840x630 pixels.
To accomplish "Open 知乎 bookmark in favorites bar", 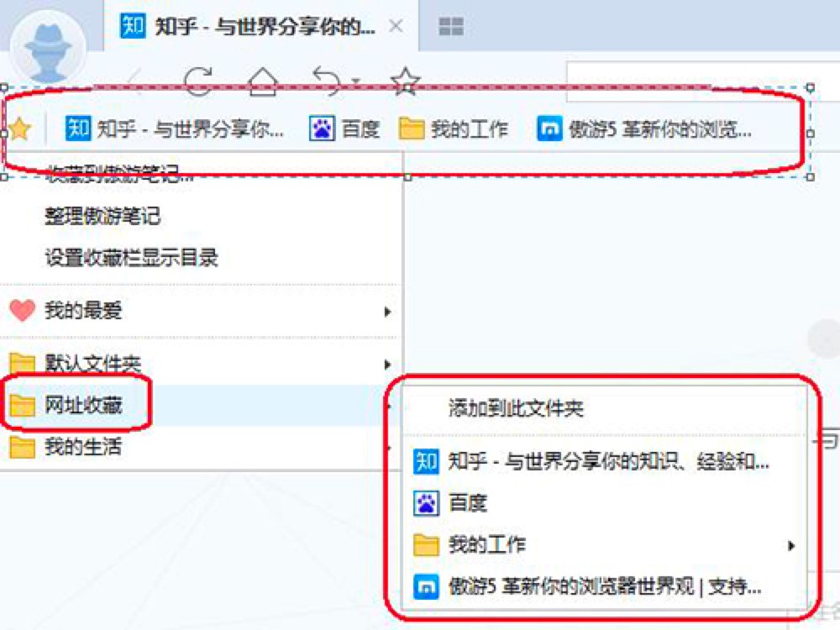I will pyautogui.click(x=174, y=129).
